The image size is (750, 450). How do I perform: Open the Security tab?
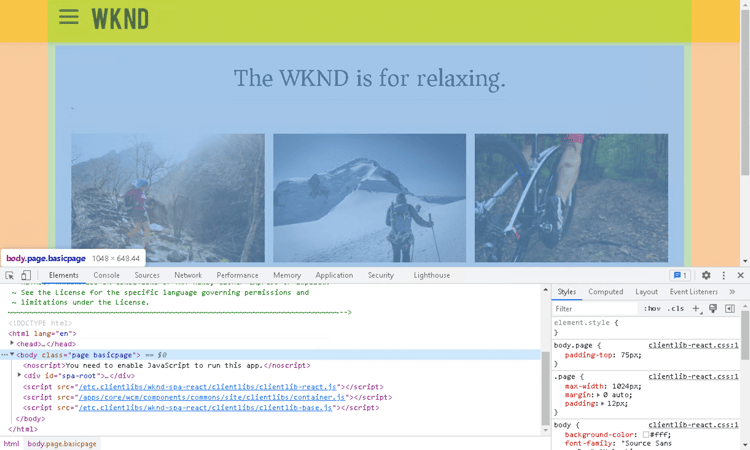tap(381, 275)
